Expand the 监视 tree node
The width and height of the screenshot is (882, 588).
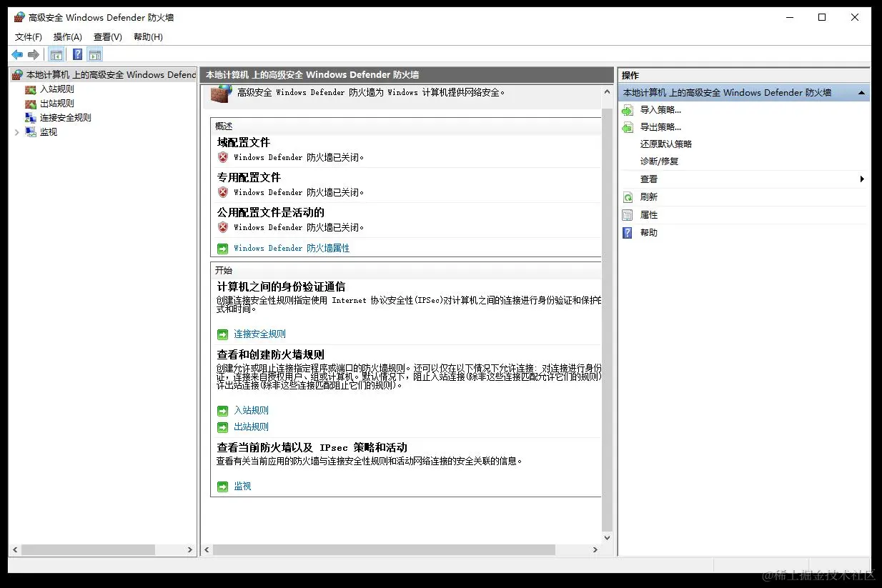click(17, 132)
